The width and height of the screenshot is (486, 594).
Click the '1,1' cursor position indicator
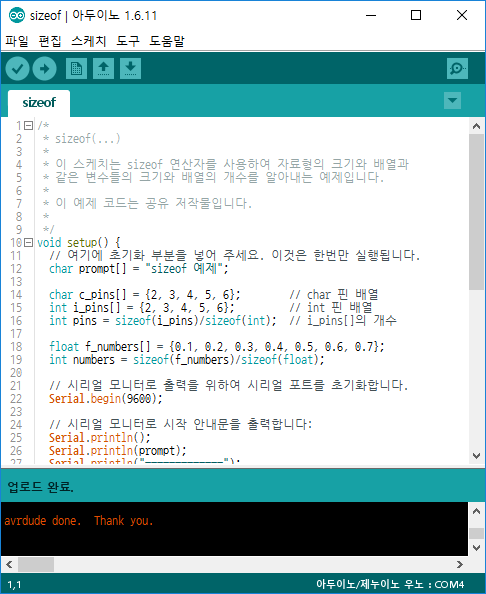14,585
